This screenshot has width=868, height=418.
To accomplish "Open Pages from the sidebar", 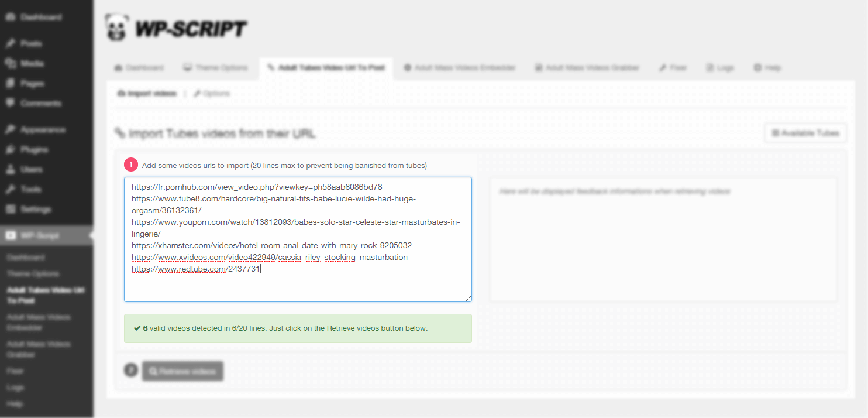I will click(32, 83).
